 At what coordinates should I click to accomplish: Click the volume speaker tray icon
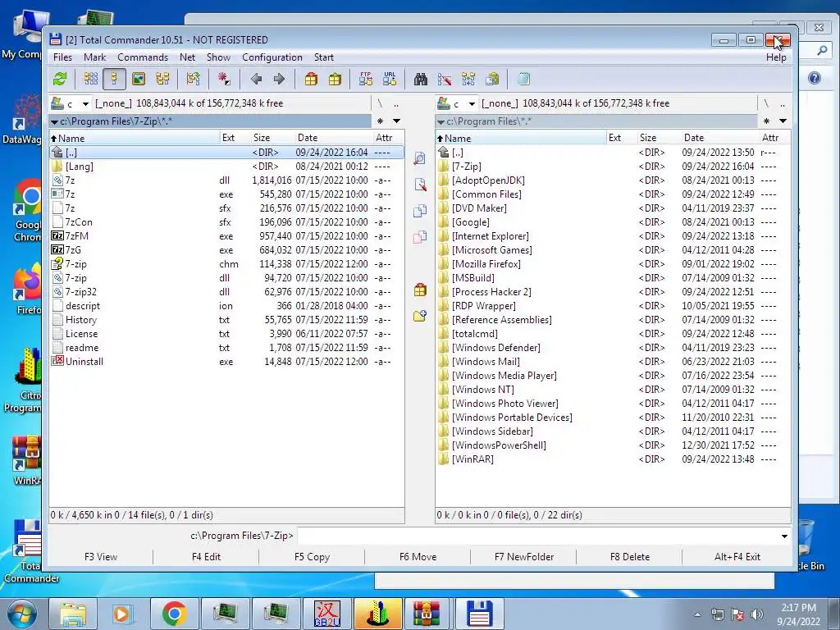757,614
